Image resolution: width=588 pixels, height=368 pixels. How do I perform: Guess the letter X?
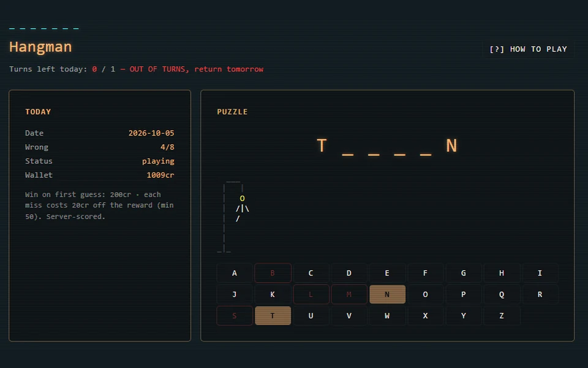click(x=425, y=316)
